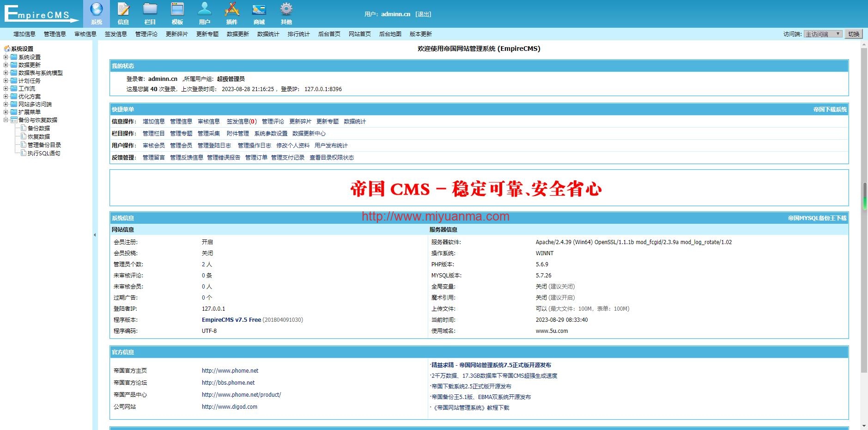
Task: Select 排行统计 in the submenu bar
Action: coord(299,34)
